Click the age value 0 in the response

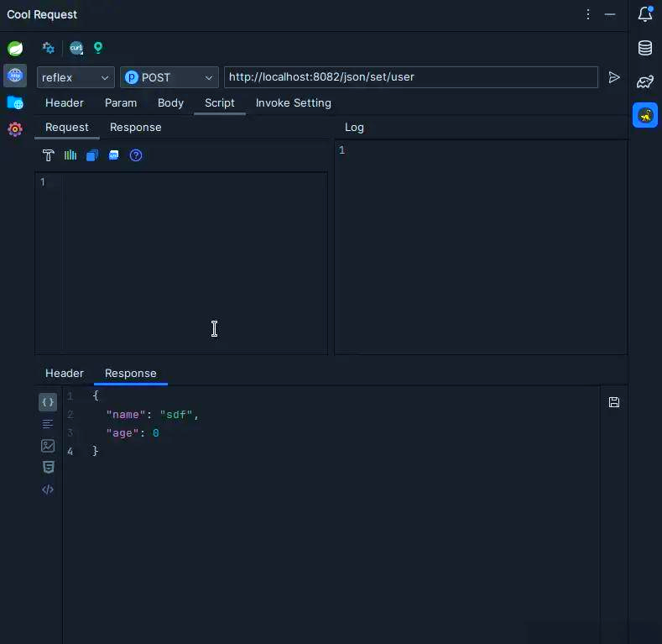(x=156, y=433)
